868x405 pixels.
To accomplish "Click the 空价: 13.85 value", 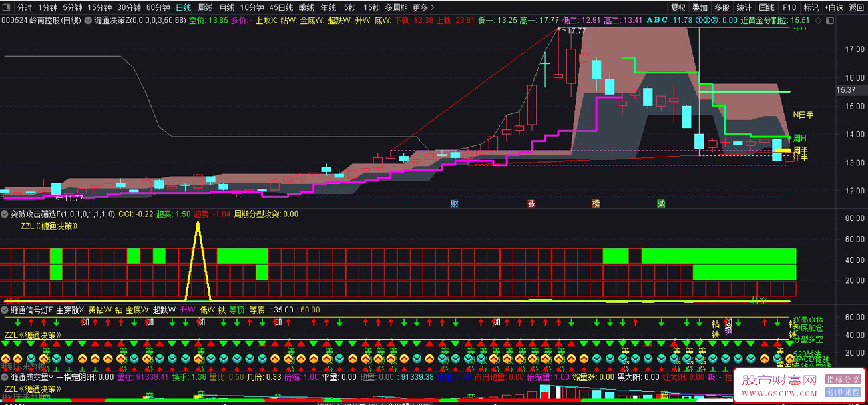I will [208, 20].
